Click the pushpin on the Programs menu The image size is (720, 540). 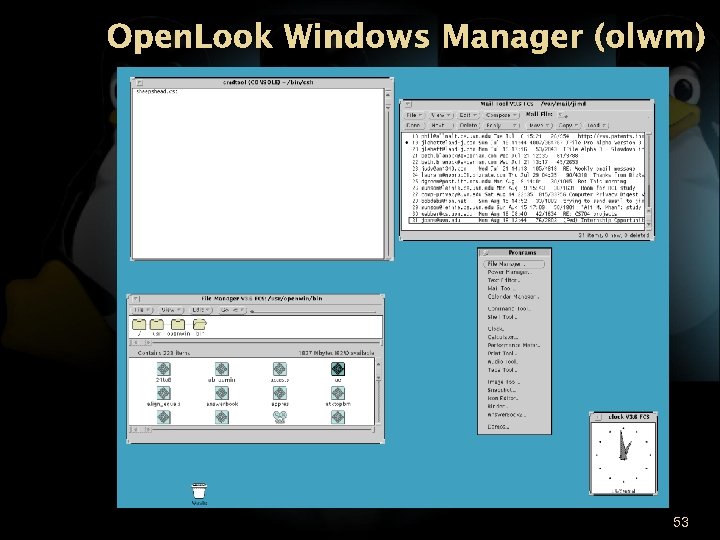click(485, 253)
